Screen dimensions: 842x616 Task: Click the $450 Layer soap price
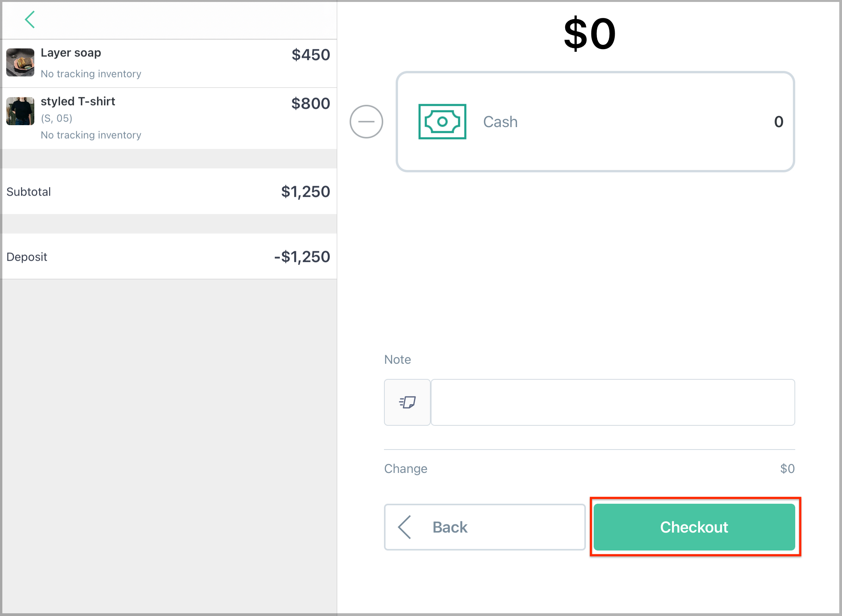(x=311, y=55)
